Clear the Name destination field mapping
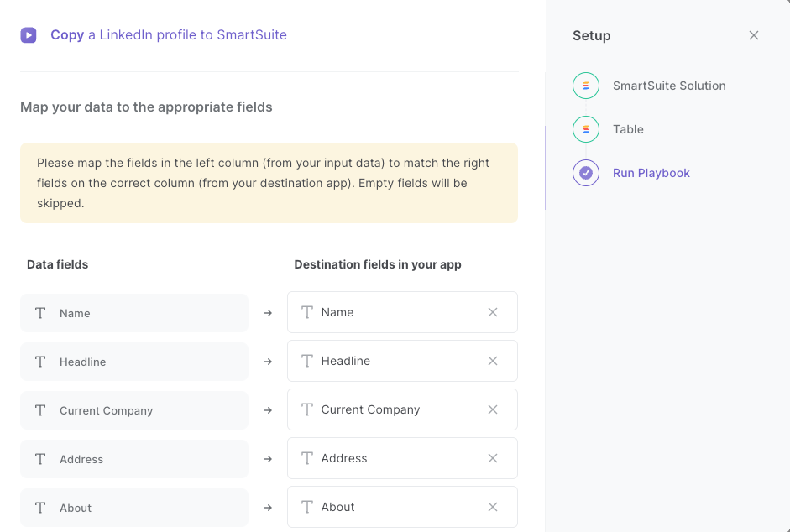The height and width of the screenshot is (532, 790). click(x=492, y=312)
